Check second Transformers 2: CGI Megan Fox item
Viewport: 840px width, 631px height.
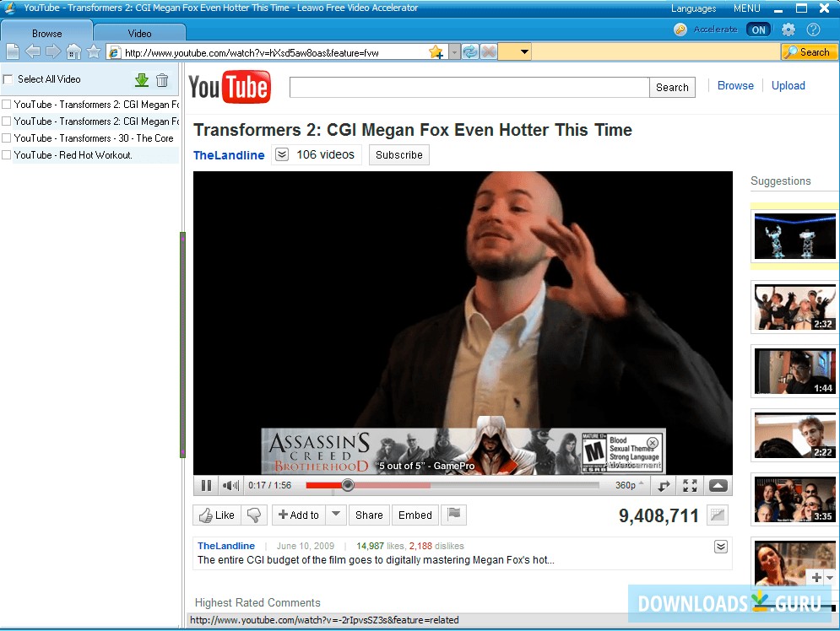point(7,121)
